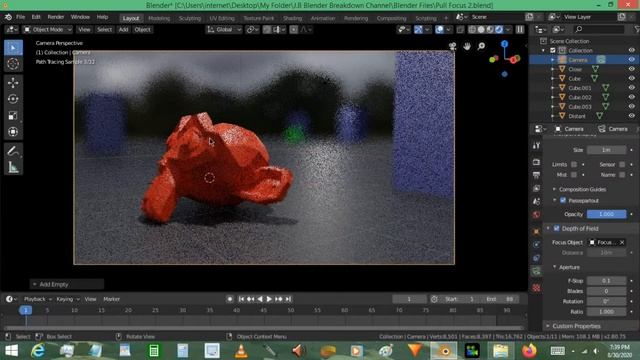Toggle camera view icon in viewport

click(452, 46)
